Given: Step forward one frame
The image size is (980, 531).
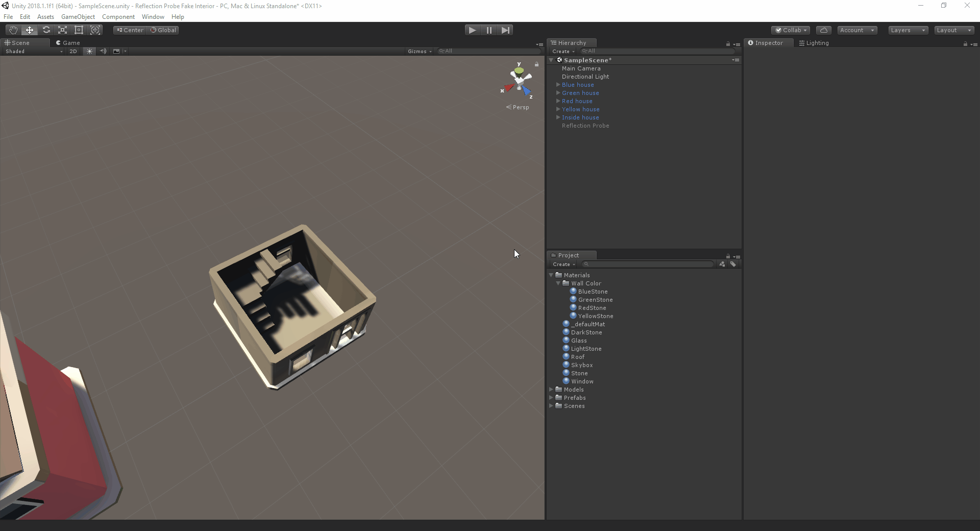Looking at the screenshot, I should tap(505, 30).
